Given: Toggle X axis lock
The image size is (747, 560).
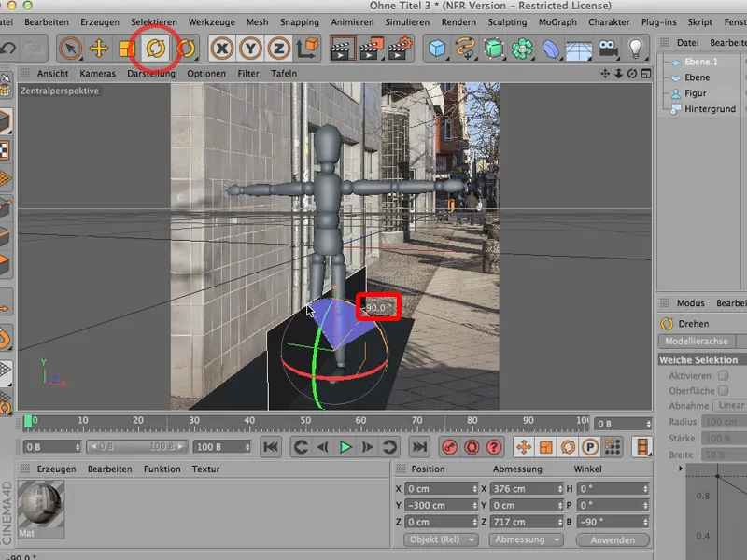Looking at the screenshot, I should click(x=221, y=49).
